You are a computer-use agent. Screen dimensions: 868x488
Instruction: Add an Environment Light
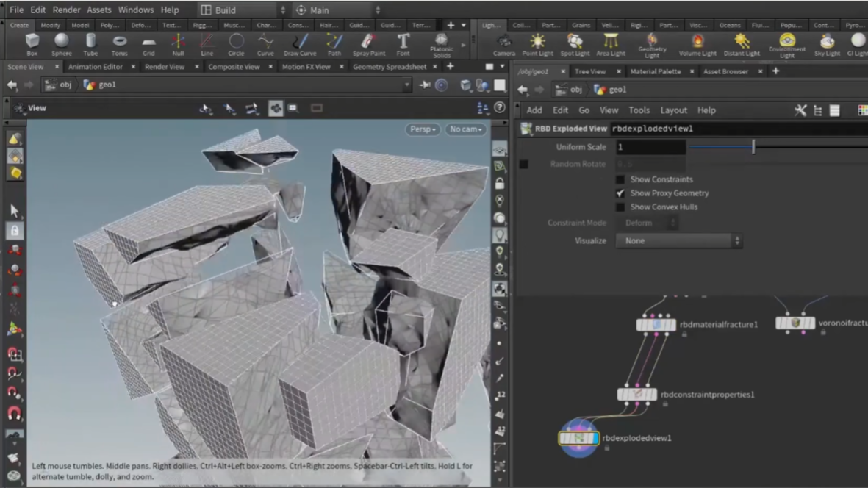tap(787, 46)
